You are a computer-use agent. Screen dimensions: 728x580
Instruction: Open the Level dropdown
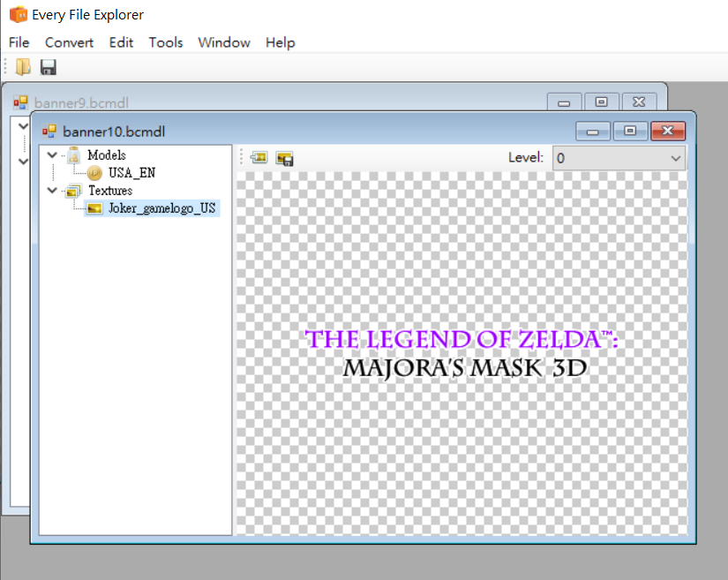619,158
